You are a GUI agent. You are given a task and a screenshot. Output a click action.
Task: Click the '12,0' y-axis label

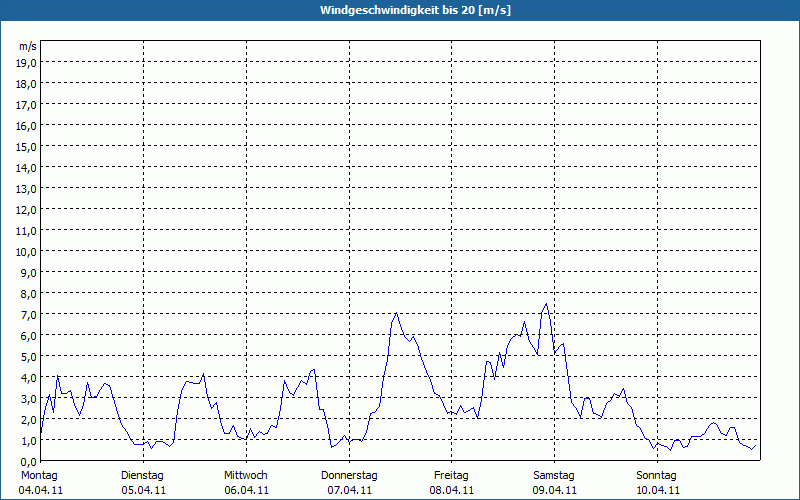pyautogui.click(x=27, y=210)
